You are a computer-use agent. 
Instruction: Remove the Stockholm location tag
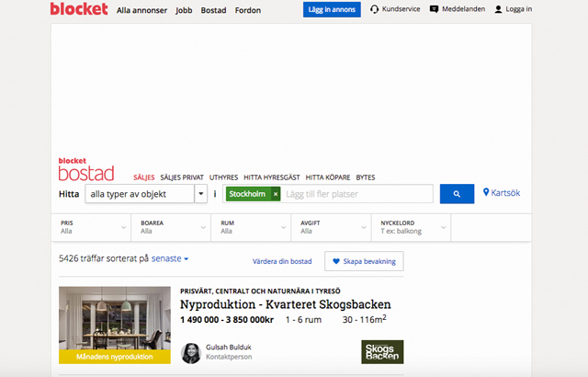coord(276,194)
